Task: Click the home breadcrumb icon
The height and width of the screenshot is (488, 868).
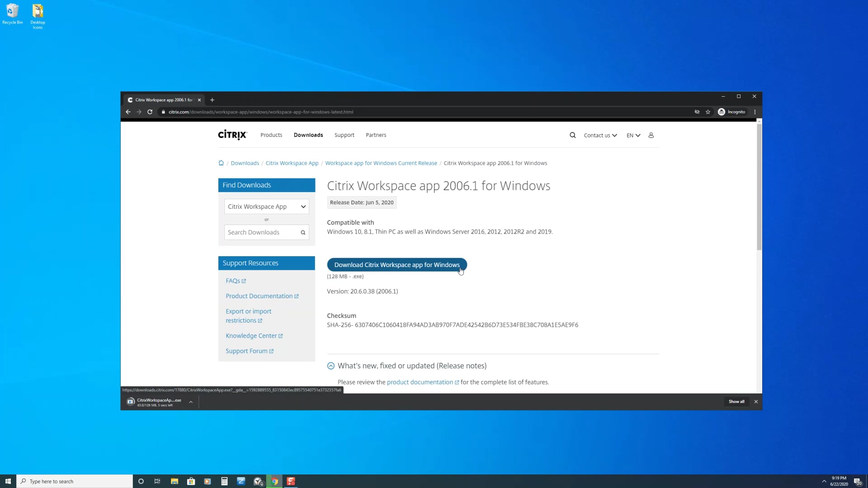Action: pos(221,163)
